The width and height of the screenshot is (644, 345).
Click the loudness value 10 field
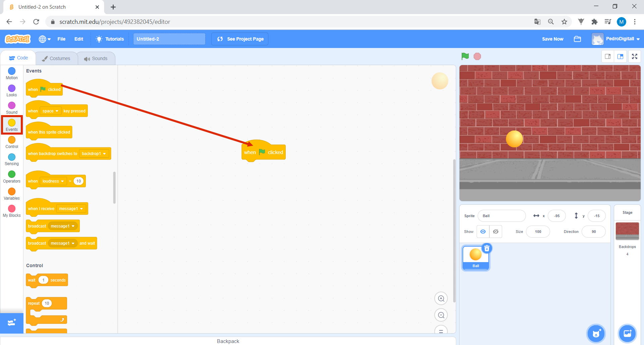click(x=78, y=181)
